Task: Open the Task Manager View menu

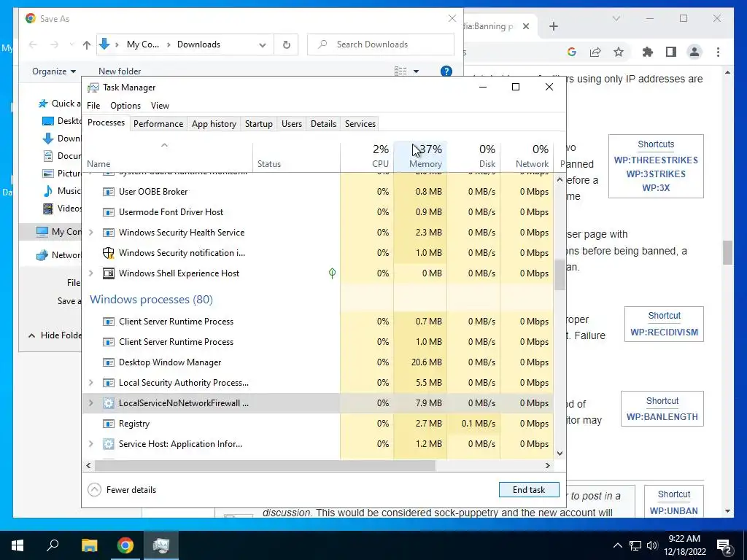Action: click(x=160, y=106)
